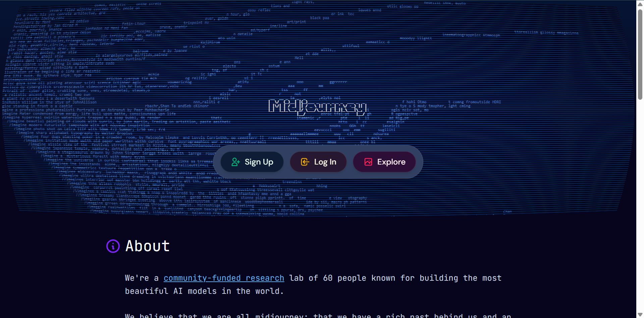Viewport: 644px width, 318px height.
Task: Click the Midjourney ASCII logo
Action: (x=317, y=107)
